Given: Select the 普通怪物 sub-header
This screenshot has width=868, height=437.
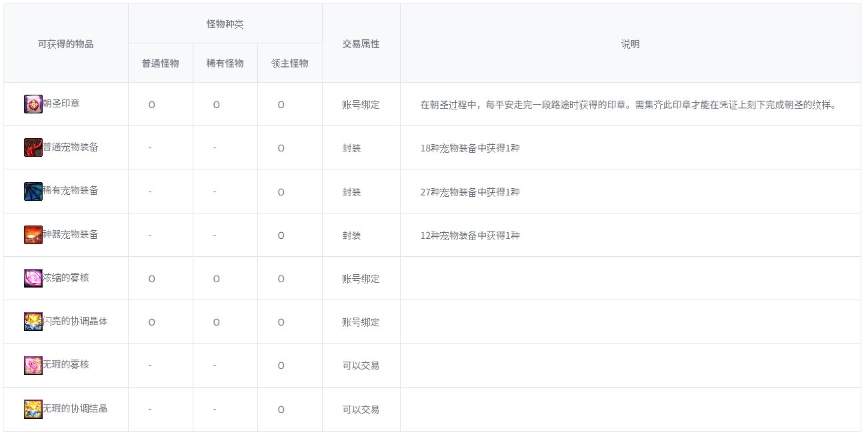Looking at the screenshot, I should click(x=161, y=63).
